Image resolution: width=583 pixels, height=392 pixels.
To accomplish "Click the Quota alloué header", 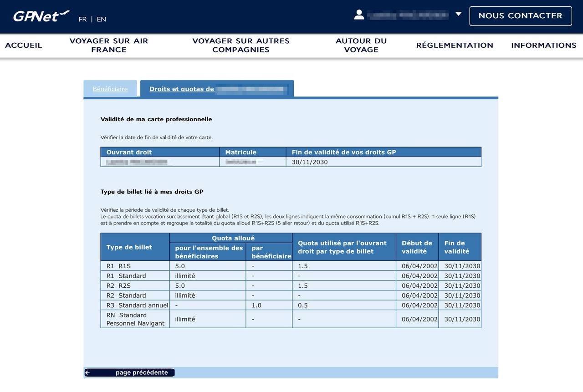I will [231, 238].
